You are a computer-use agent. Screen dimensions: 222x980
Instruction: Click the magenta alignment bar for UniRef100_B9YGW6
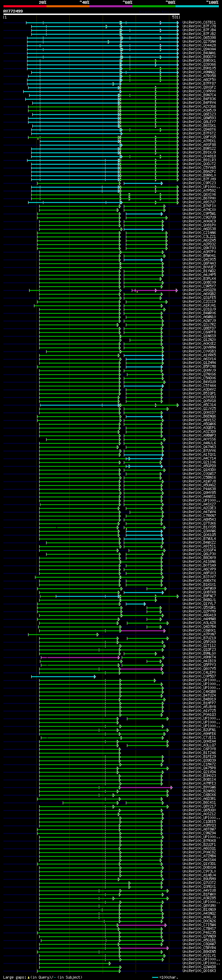coord(146,787)
